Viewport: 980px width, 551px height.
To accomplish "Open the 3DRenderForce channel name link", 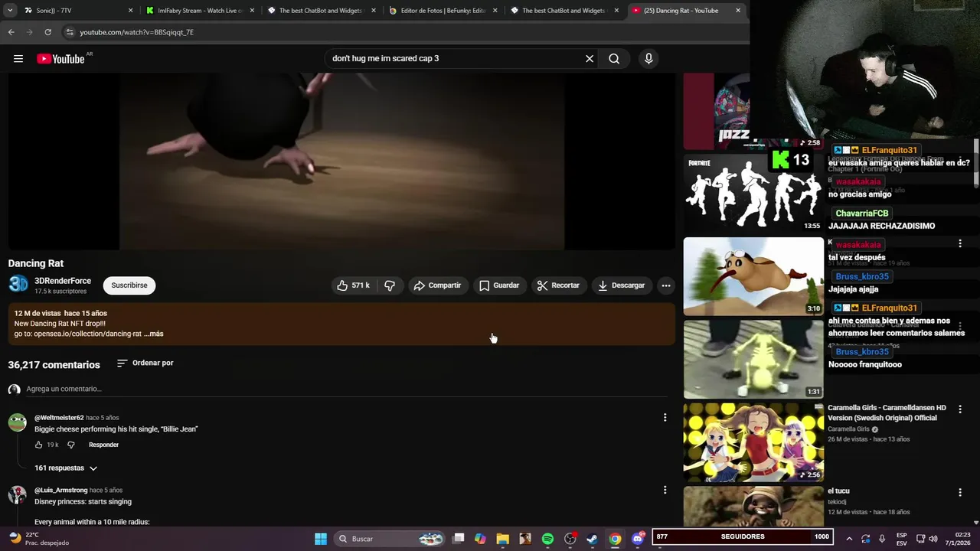I will click(x=63, y=281).
